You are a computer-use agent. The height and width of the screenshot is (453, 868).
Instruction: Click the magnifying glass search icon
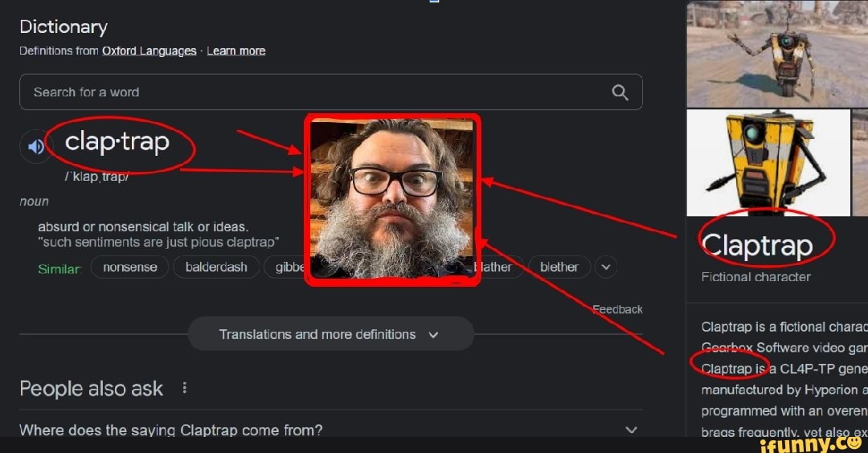[x=620, y=92]
